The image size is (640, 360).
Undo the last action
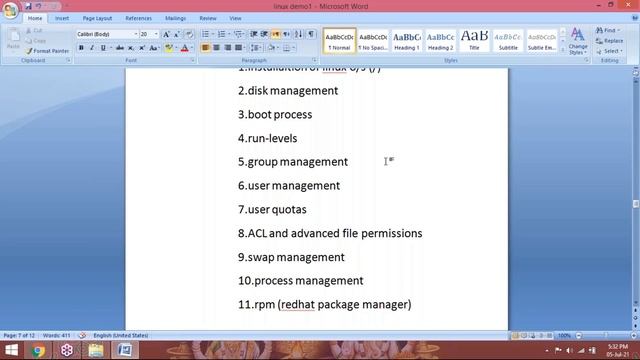point(39,6)
